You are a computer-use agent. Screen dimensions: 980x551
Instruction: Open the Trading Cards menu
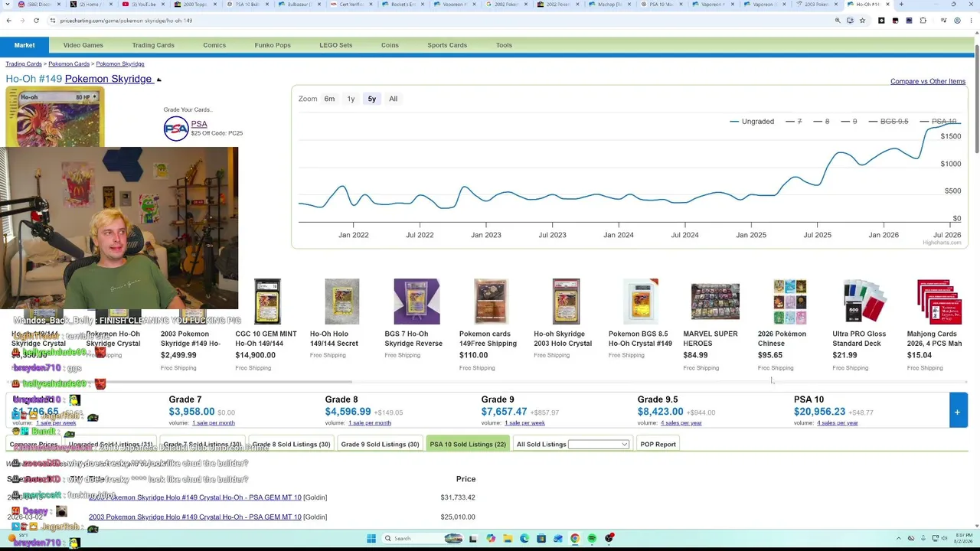[x=153, y=45]
